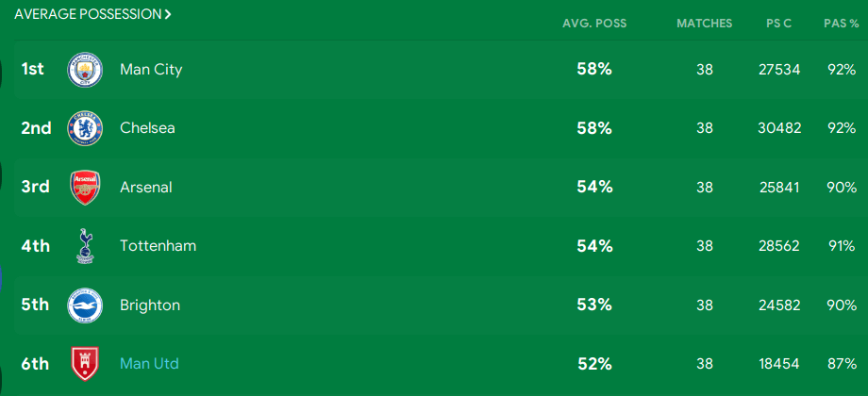Viewport: 868px width, 396px height.
Task: Click the Arsenal team name
Action: (x=146, y=188)
